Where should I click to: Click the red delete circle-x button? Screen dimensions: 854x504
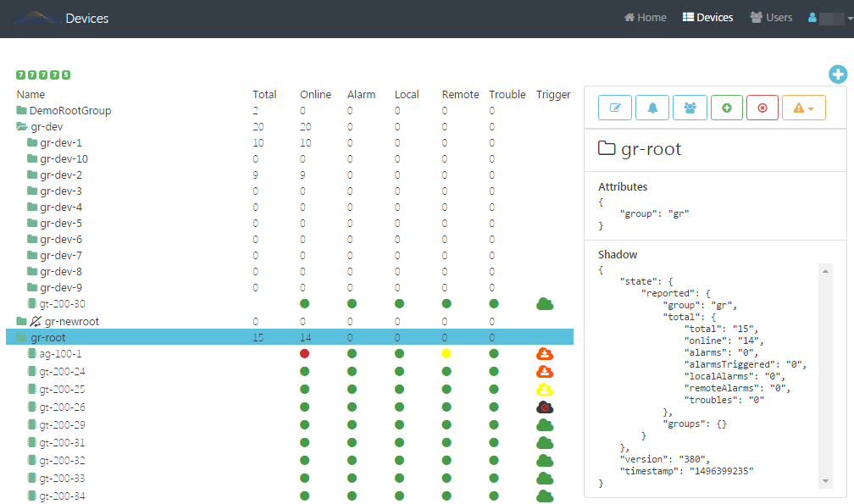pyautogui.click(x=762, y=108)
